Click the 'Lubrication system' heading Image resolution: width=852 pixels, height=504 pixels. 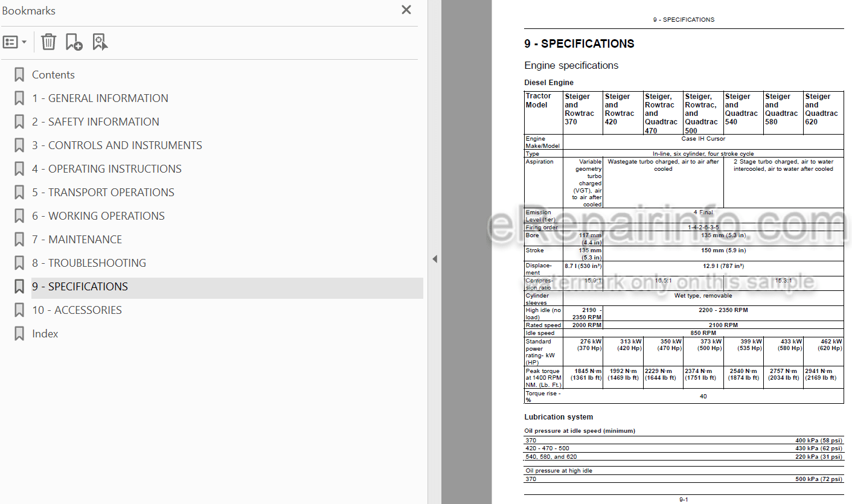tap(559, 417)
